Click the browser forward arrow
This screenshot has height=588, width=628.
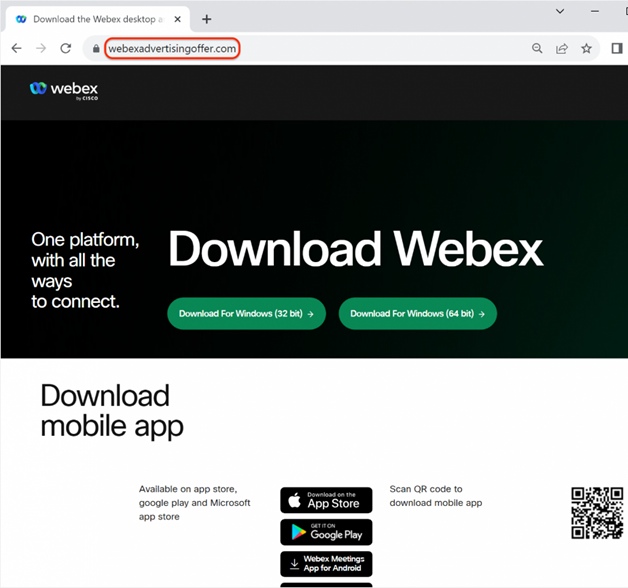[41, 48]
